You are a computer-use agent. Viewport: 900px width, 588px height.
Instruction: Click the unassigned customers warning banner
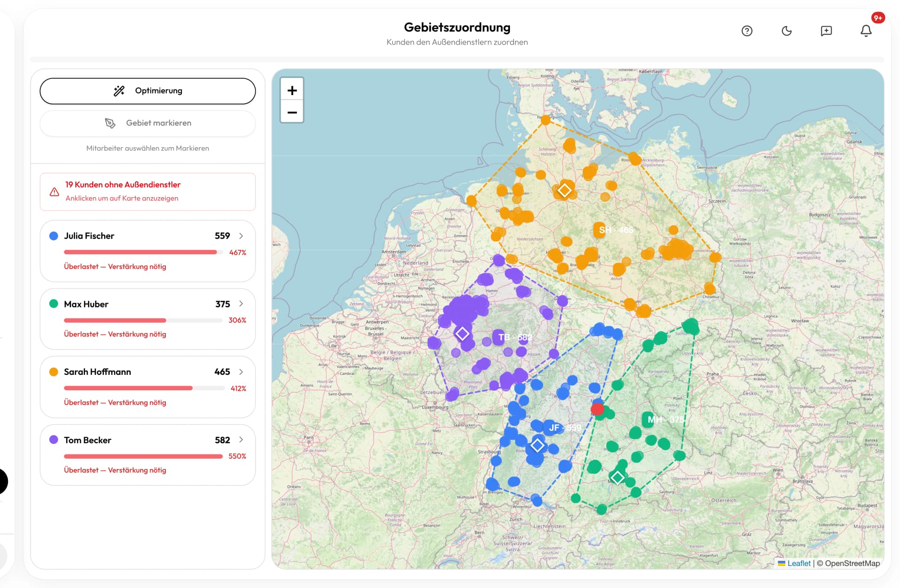(148, 192)
